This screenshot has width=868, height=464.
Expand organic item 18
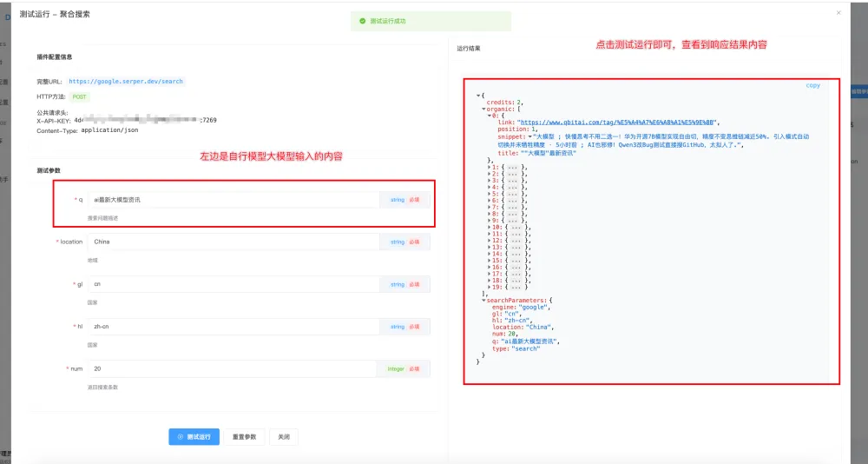490,281
